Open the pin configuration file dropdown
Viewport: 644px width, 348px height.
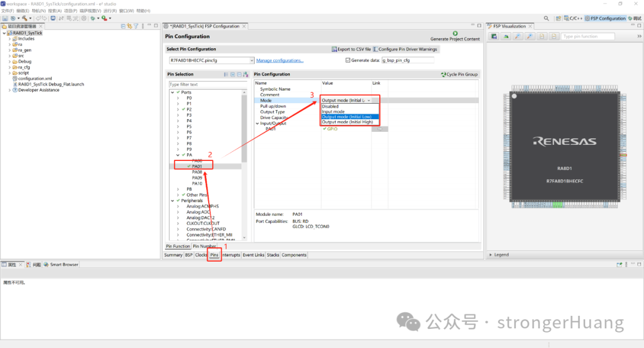coord(252,60)
